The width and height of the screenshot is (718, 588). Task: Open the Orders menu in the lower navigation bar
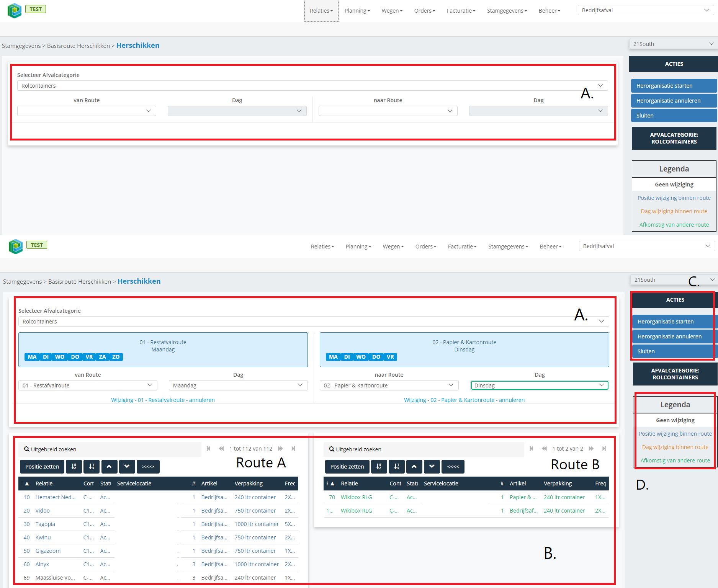point(426,247)
